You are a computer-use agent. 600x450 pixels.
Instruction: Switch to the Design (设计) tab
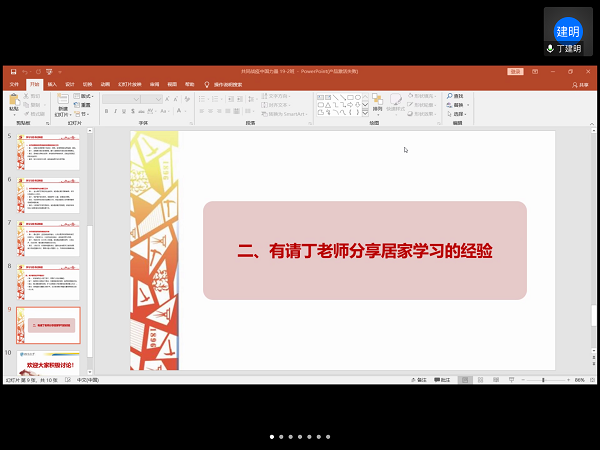pos(70,84)
